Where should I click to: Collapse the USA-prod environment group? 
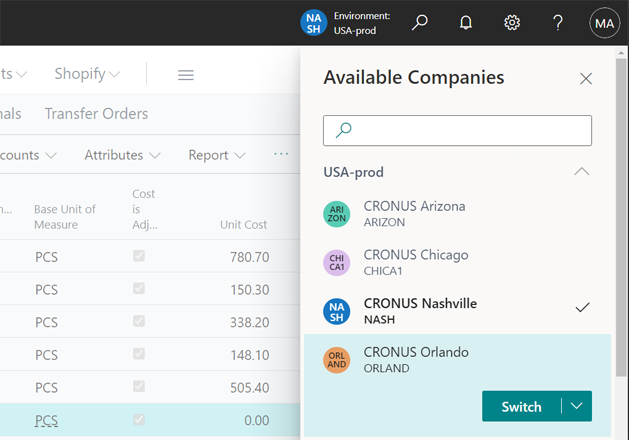pyautogui.click(x=581, y=172)
